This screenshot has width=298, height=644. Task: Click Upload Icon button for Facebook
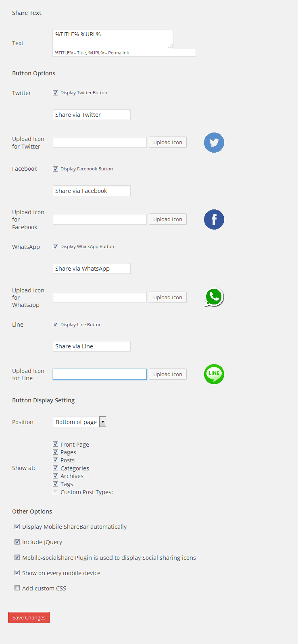point(167,219)
